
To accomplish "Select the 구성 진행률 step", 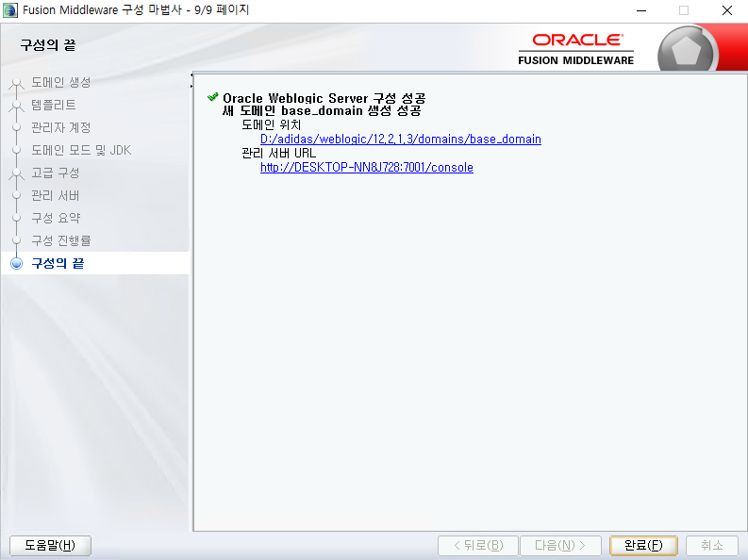I will 61,240.
